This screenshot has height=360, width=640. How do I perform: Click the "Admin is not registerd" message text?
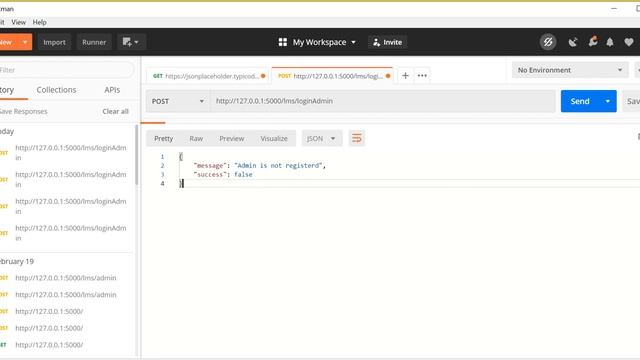coord(279,166)
